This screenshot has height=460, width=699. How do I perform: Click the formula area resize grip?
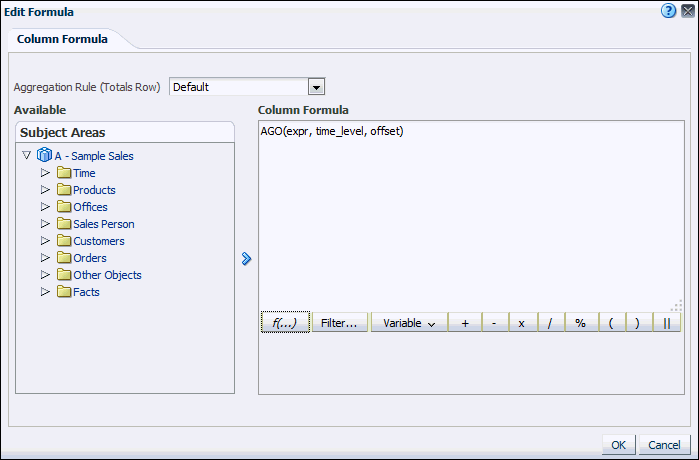tap(677, 305)
